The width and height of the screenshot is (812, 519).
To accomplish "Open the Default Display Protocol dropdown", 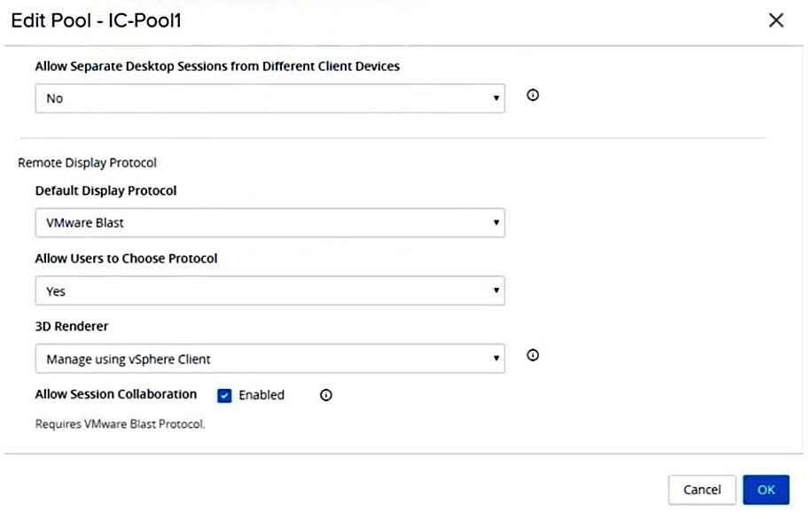I will pos(269,223).
